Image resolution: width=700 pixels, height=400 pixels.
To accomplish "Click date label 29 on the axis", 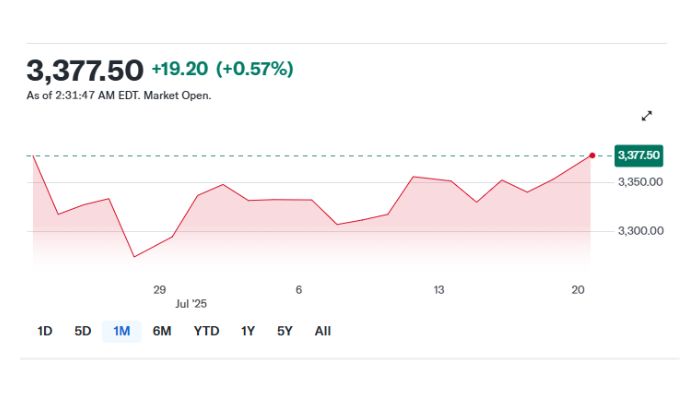I will point(159,290).
